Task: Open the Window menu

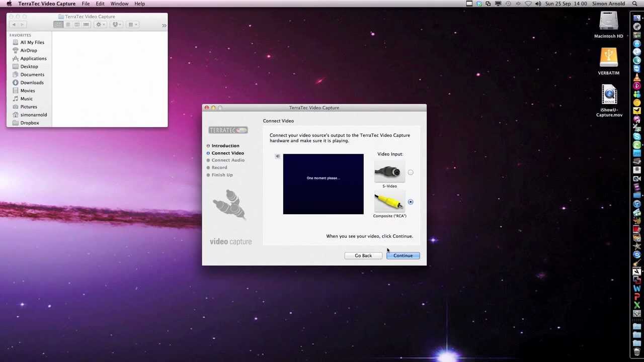Action: [119, 4]
